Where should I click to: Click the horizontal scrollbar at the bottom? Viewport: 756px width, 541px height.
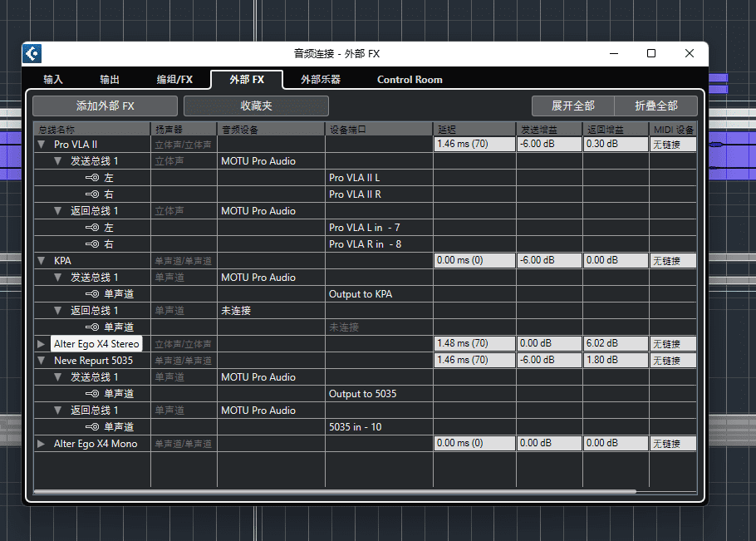point(332,491)
